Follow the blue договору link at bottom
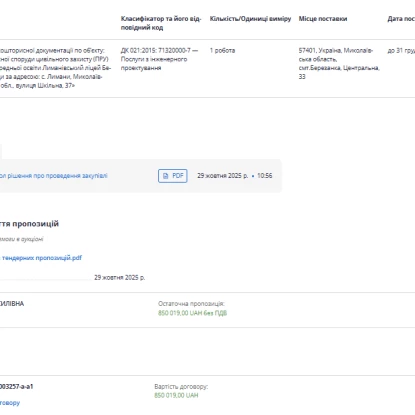This screenshot has height=415, width=415. [10, 403]
